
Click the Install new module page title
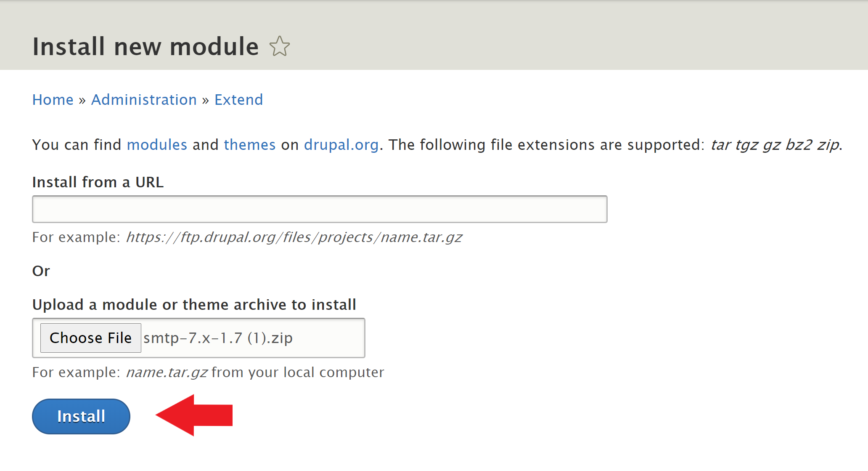pos(146,46)
